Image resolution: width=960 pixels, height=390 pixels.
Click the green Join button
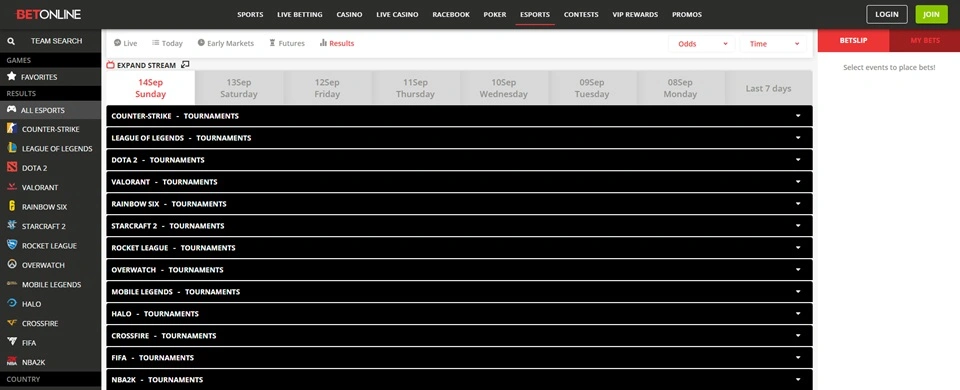coord(931,14)
